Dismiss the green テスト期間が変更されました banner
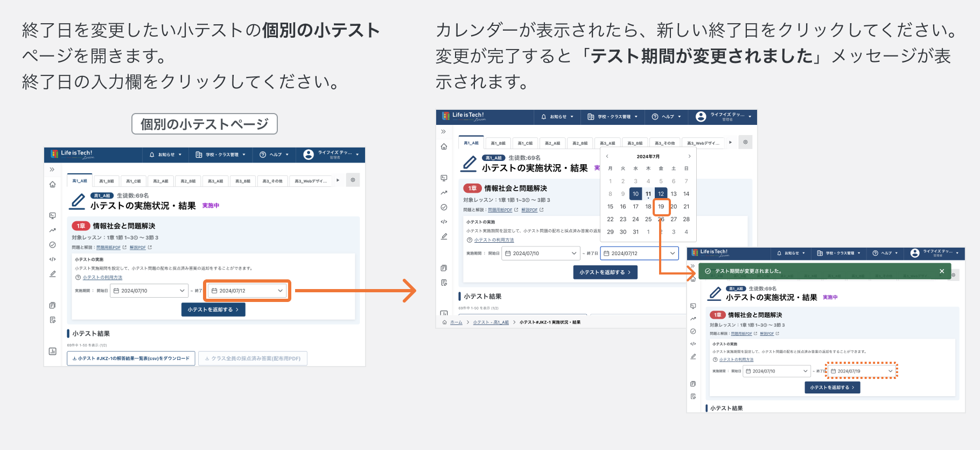Viewport: 980px width, 450px height. coord(942,271)
